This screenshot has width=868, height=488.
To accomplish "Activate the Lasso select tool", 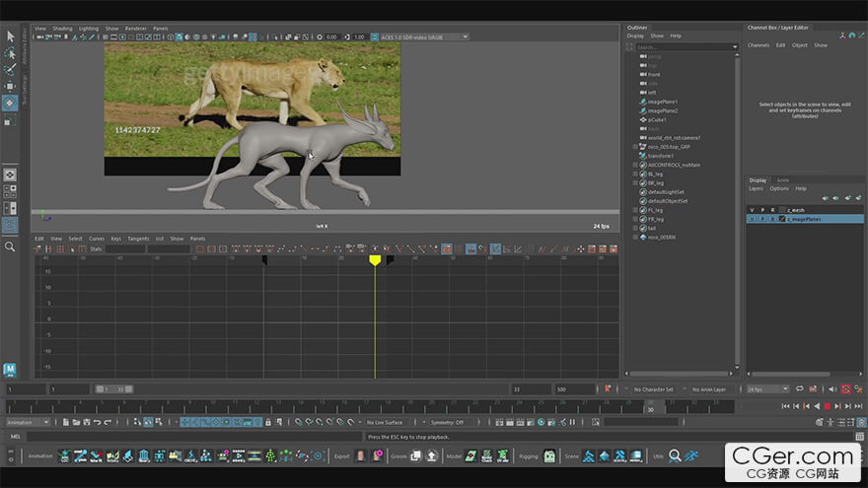I will (x=10, y=53).
